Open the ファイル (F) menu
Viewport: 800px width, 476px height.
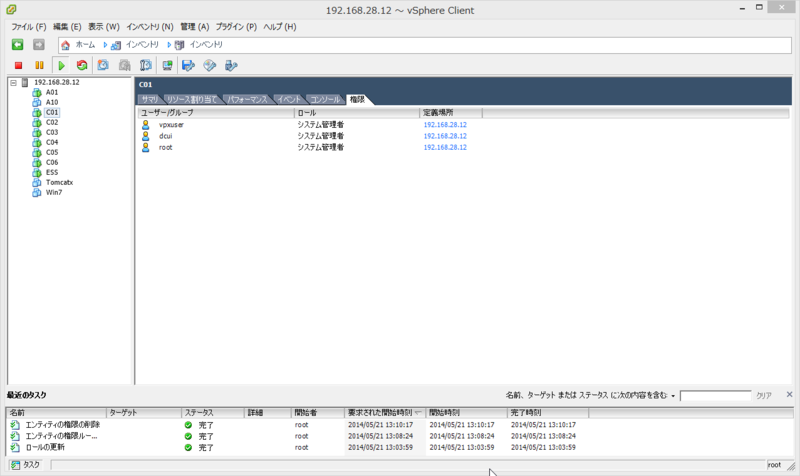point(29,27)
